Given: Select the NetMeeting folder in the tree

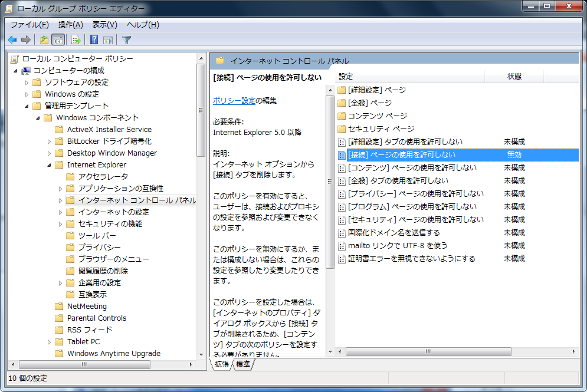Looking at the screenshot, I should (x=87, y=306).
